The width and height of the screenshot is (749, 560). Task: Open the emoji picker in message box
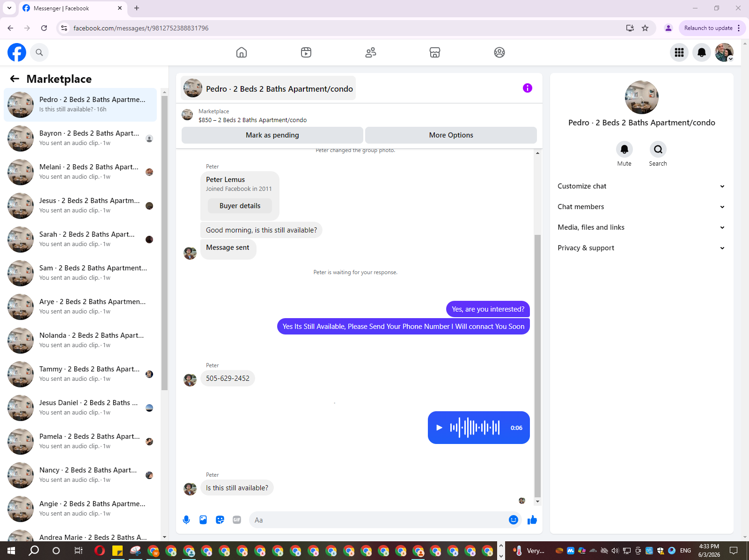coord(514,520)
